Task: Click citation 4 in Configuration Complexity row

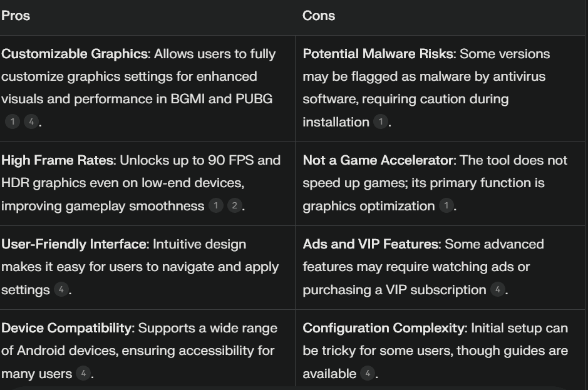Action: coord(368,374)
